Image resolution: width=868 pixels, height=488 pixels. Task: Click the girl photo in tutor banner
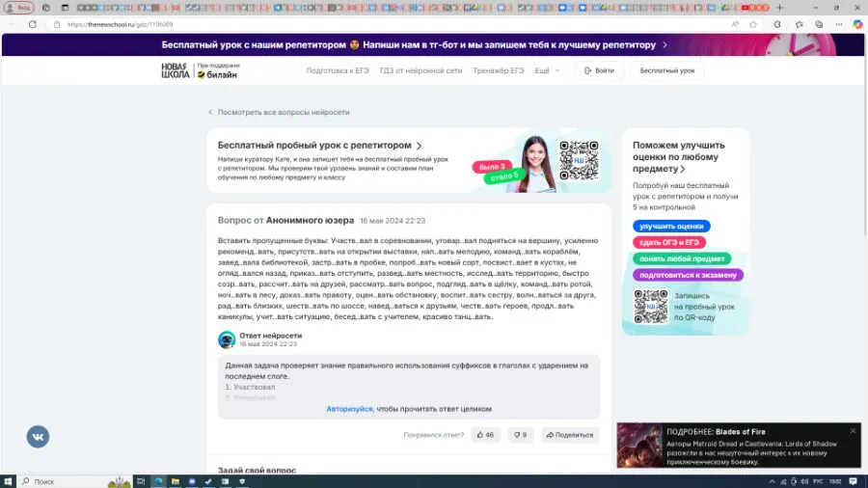(x=535, y=164)
